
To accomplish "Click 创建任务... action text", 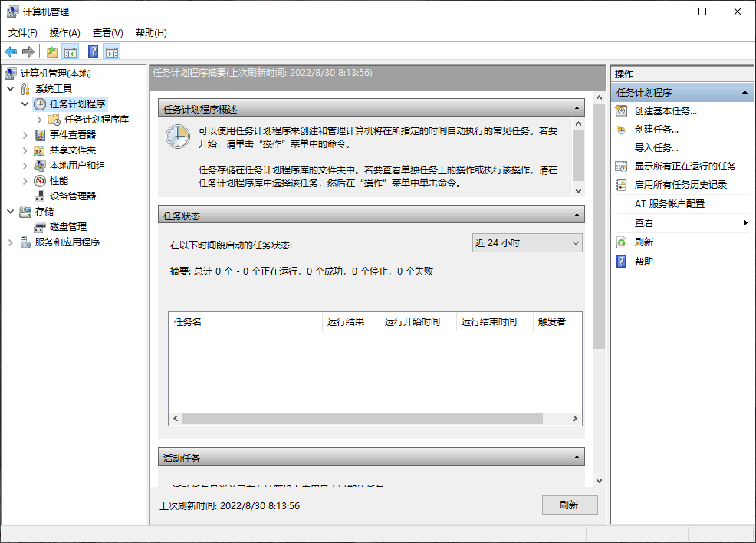I will (x=656, y=130).
